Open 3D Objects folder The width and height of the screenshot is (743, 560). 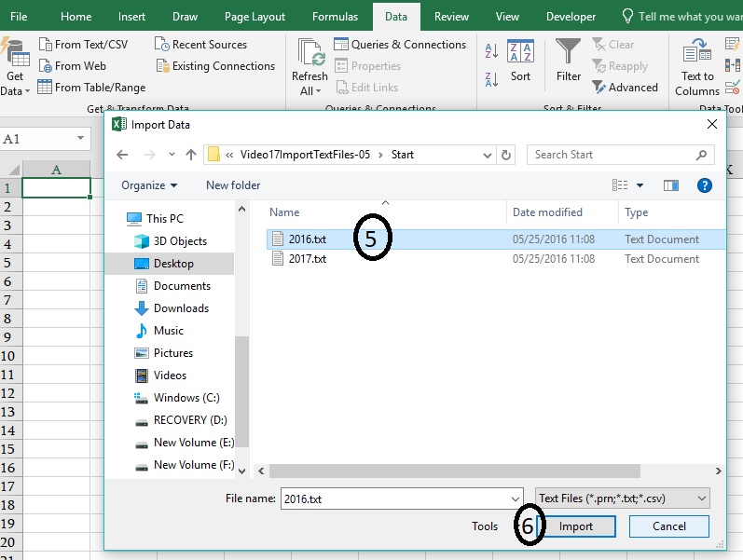pos(171,241)
